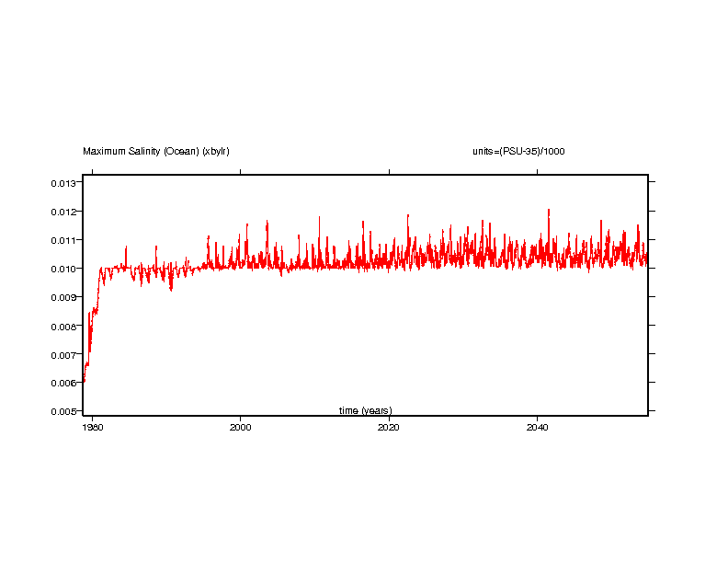Select the 2040 tick label on x-axis
This screenshot has height=563, width=728.
tap(538, 428)
